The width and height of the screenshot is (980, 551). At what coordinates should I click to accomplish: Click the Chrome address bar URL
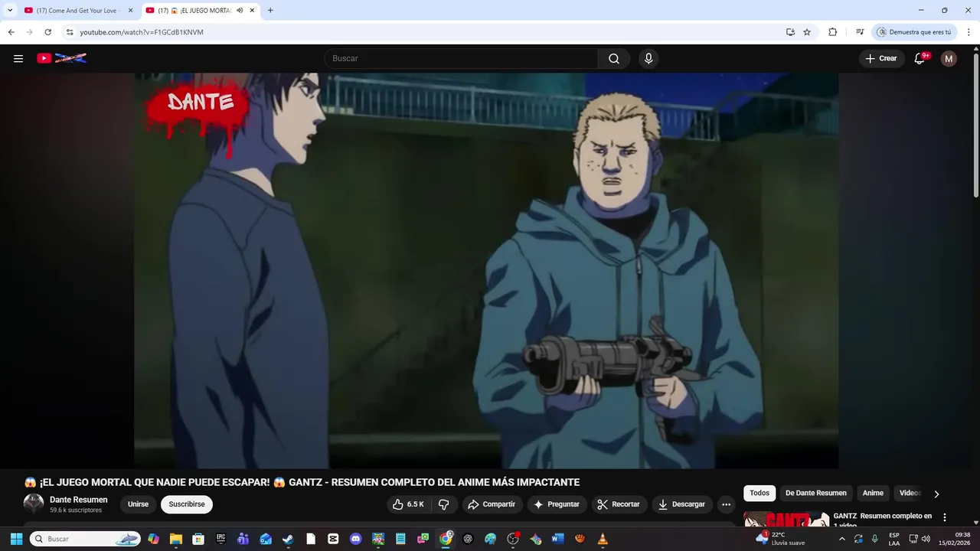[x=142, y=32]
